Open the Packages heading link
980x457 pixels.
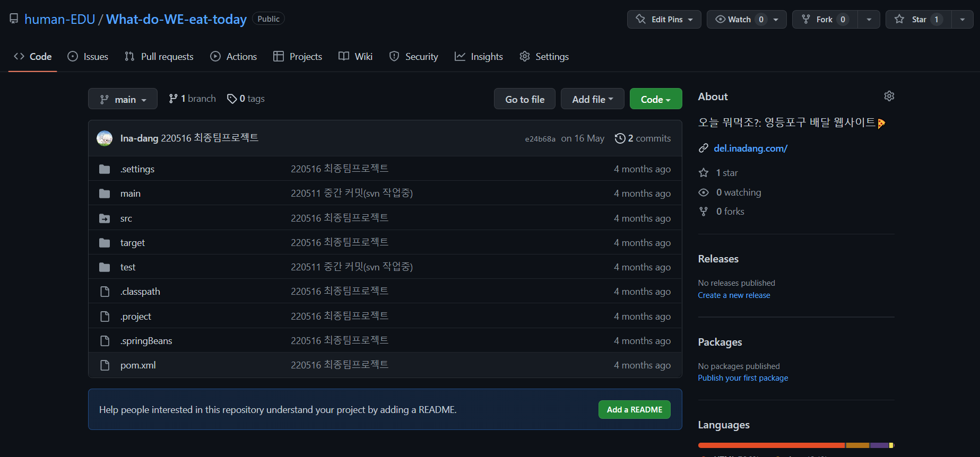pyautogui.click(x=720, y=342)
